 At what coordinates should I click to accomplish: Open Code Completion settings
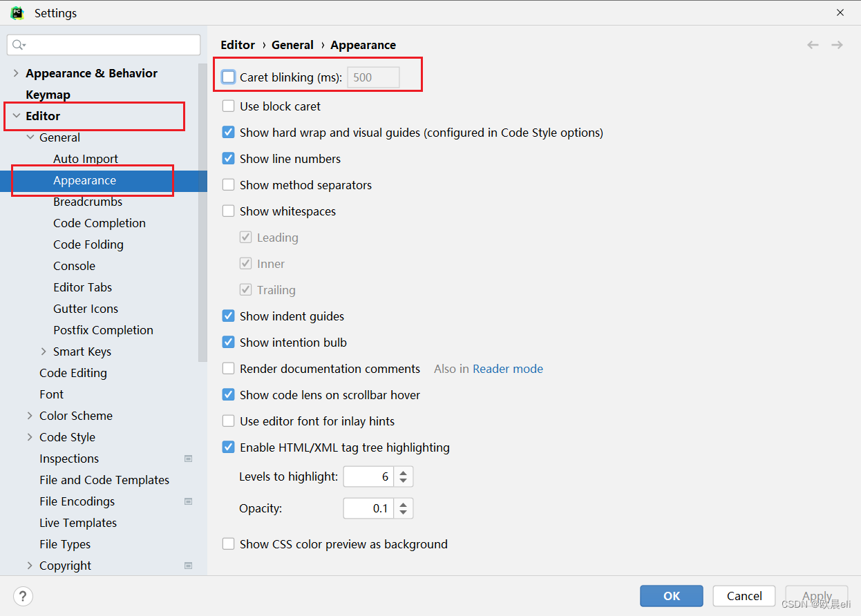(100, 223)
